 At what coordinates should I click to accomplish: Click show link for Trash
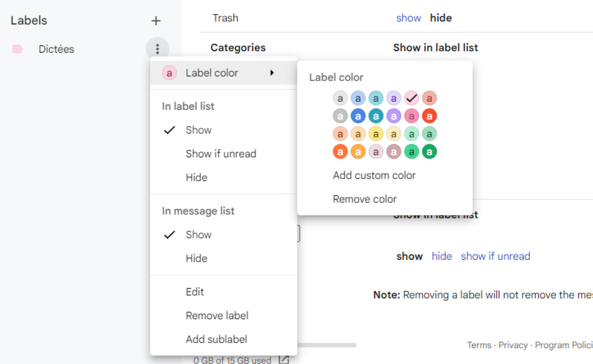(408, 18)
